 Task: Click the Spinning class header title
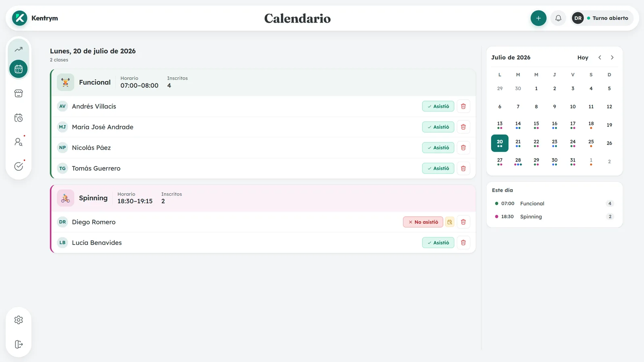[x=93, y=198]
